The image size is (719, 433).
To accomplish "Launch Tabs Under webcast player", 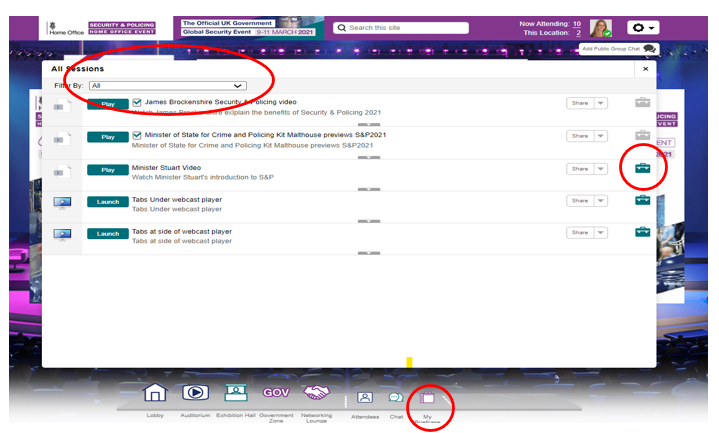I will point(108,202).
